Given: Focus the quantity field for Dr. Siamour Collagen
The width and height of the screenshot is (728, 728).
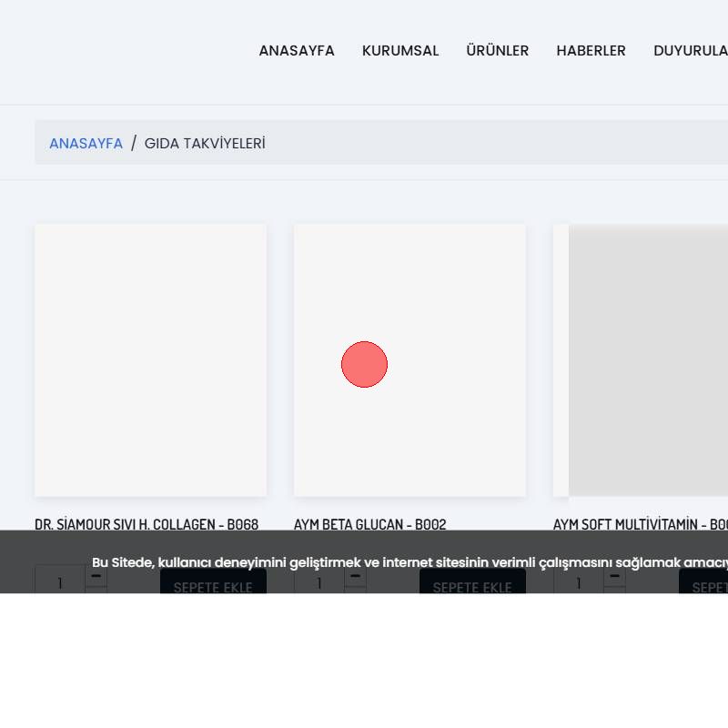Looking at the screenshot, I should (x=60, y=582).
